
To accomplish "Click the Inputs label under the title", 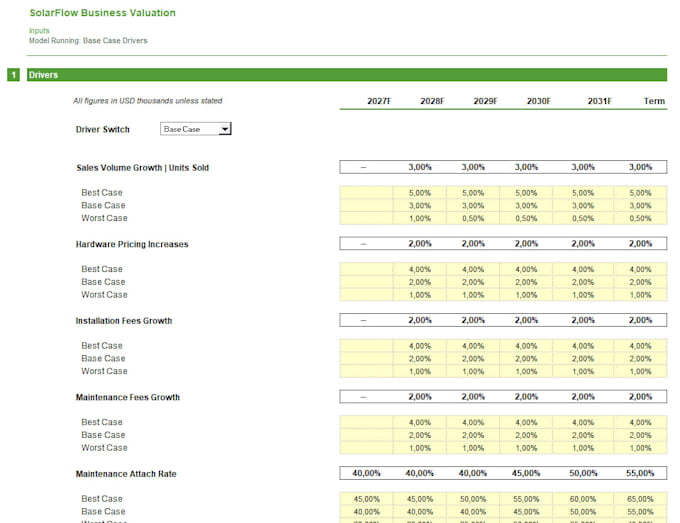I will (39, 30).
